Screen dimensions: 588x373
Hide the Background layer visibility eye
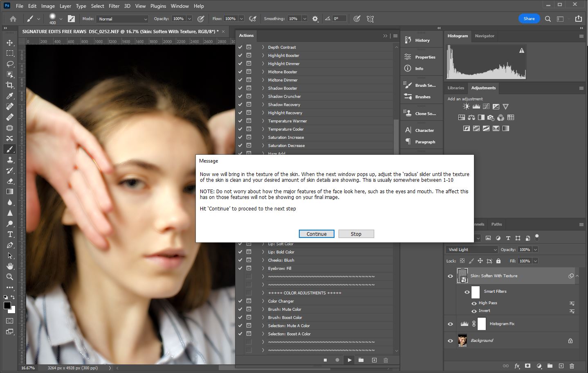coord(450,341)
